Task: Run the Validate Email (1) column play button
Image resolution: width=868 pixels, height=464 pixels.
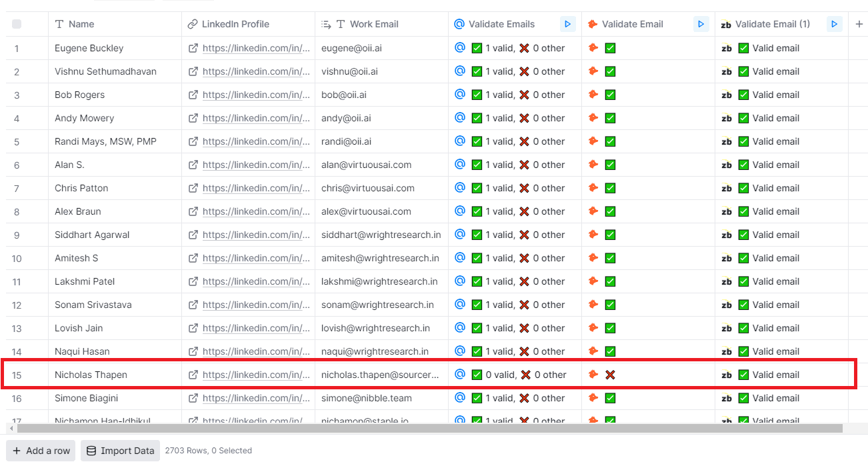Action: (x=834, y=24)
